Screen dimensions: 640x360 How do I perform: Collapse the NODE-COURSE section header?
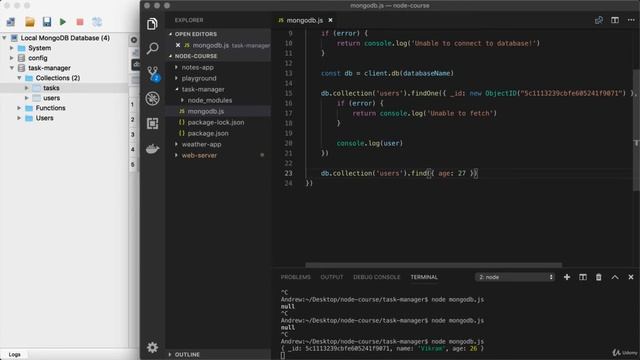(196, 56)
